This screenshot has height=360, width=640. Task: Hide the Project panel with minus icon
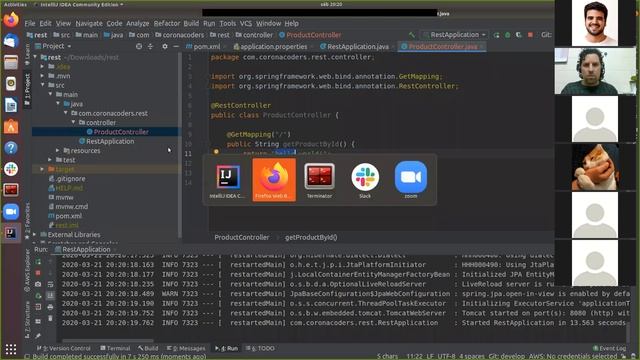coord(176,47)
